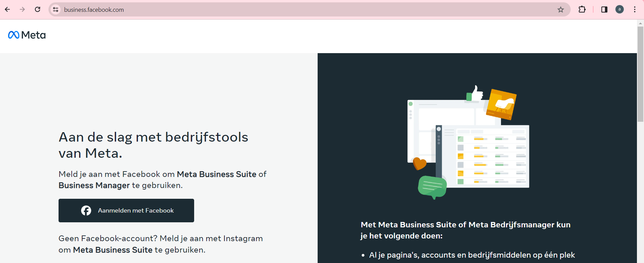Go back with the browser back arrow
The width and height of the screenshot is (644, 263).
[7, 9]
